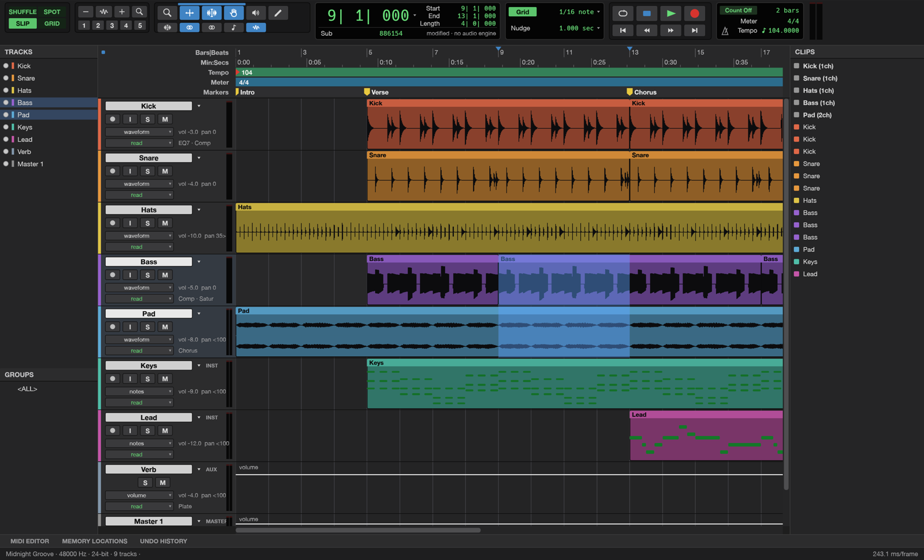This screenshot has height=560, width=924.
Task: Toggle the metronome click icon
Action: click(x=725, y=31)
